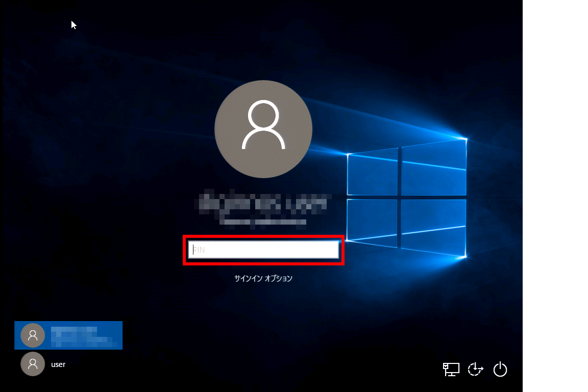588x392 pixels.
Task: Click the blank white area beside the login screen
Action: pyautogui.click(x=555, y=196)
